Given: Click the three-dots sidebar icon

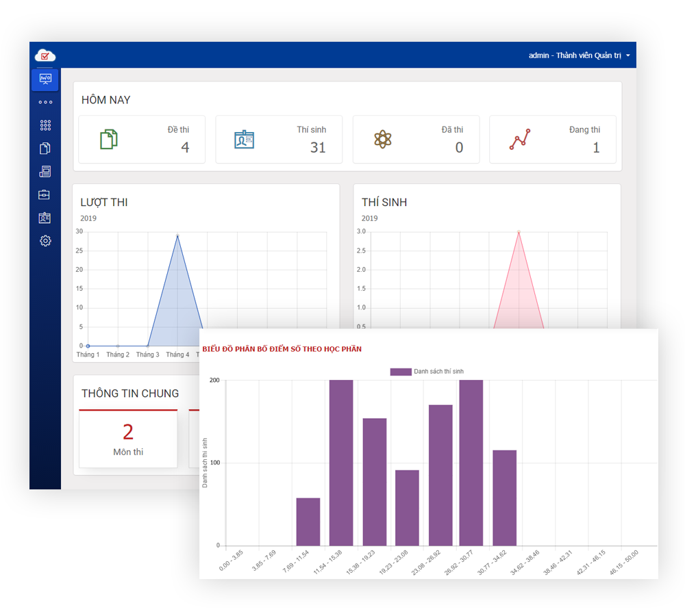Looking at the screenshot, I should [x=45, y=102].
